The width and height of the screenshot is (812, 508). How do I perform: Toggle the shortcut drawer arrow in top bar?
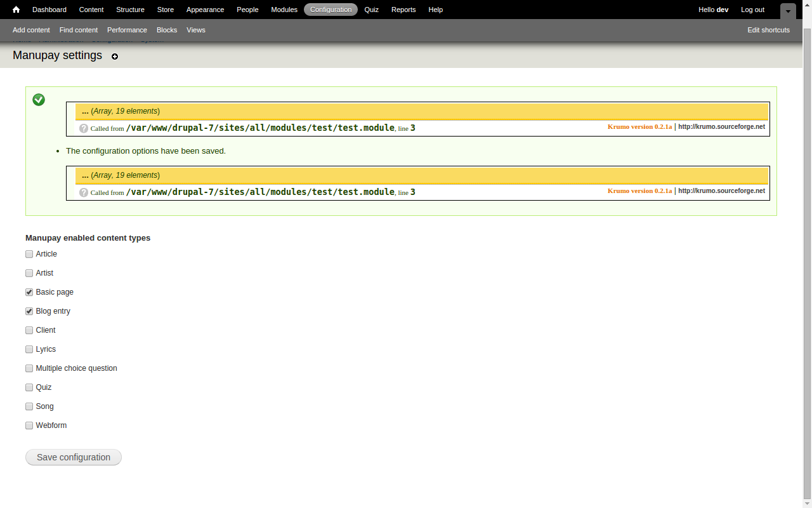788,11
